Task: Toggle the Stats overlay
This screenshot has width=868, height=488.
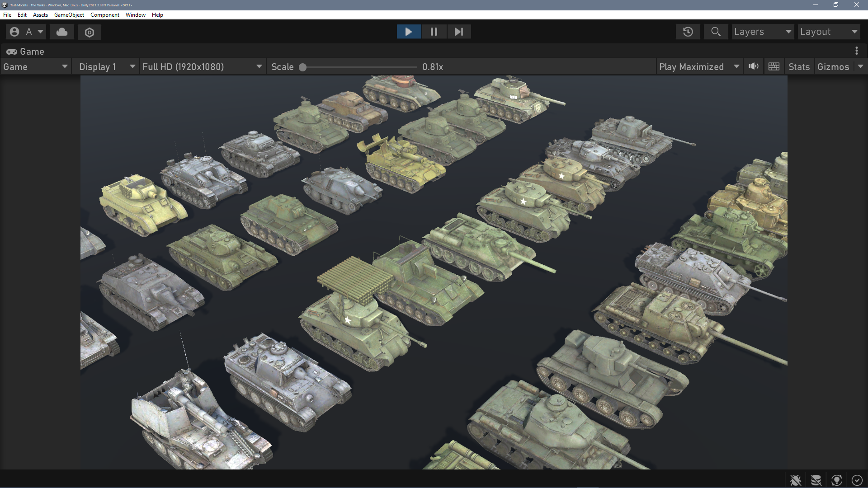Action: [x=799, y=67]
